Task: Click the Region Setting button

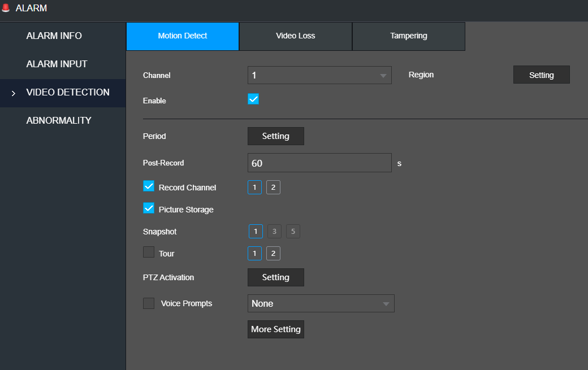Action: coord(542,75)
